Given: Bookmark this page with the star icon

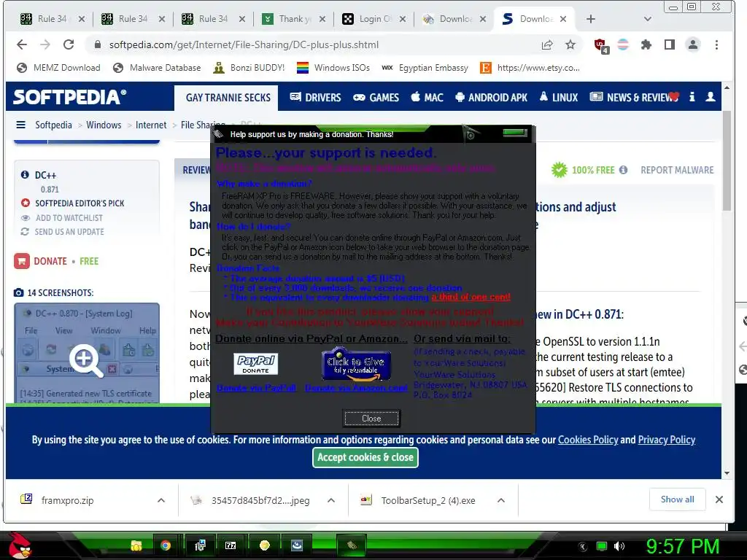Looking at the screenshot, I should [570, 44].
